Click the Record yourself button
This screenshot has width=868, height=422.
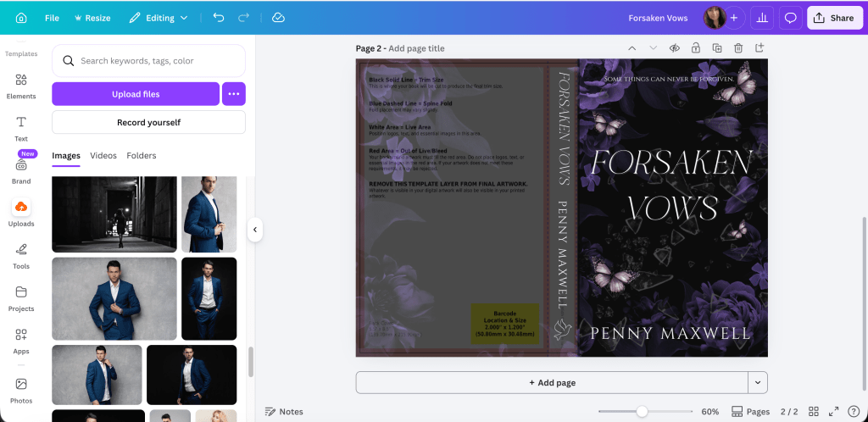(x=148, y=122)
